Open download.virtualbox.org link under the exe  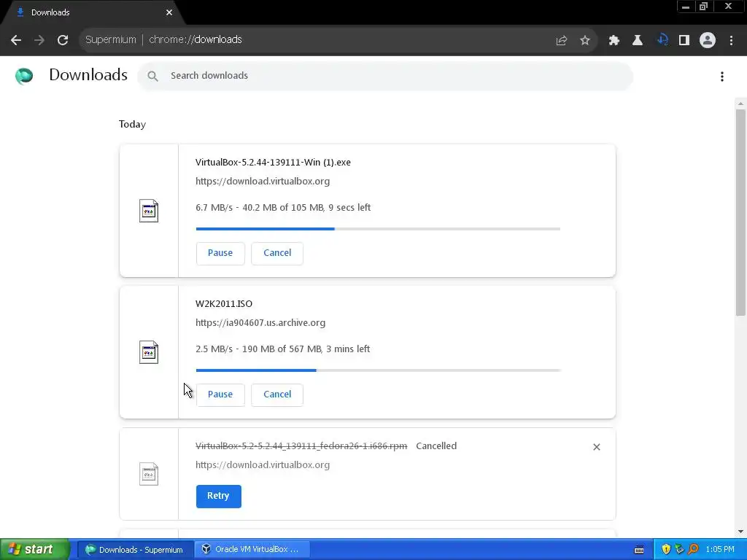tap(263, 182)
